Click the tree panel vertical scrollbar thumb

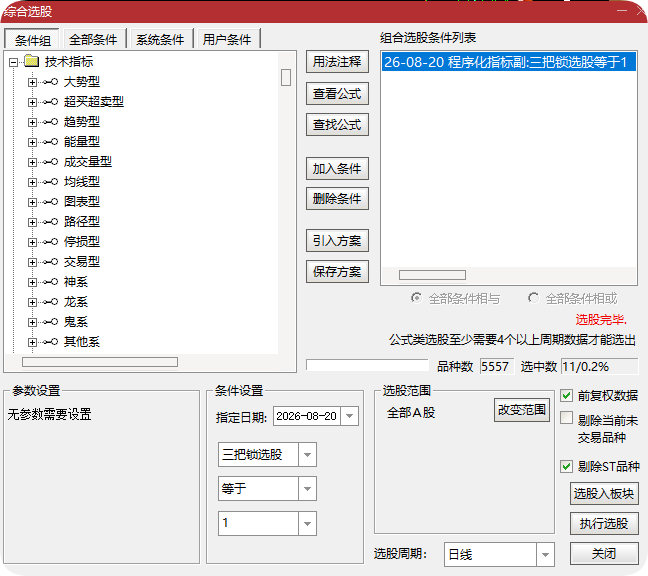point(286,77)
